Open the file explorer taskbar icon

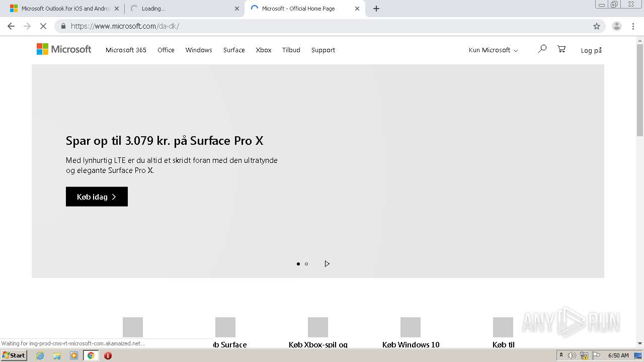click(57, 355)
